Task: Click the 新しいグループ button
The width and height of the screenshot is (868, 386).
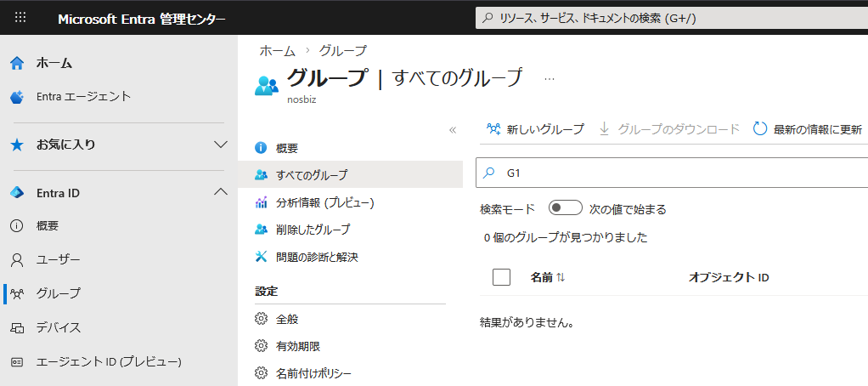Action: tap(535, 129)
